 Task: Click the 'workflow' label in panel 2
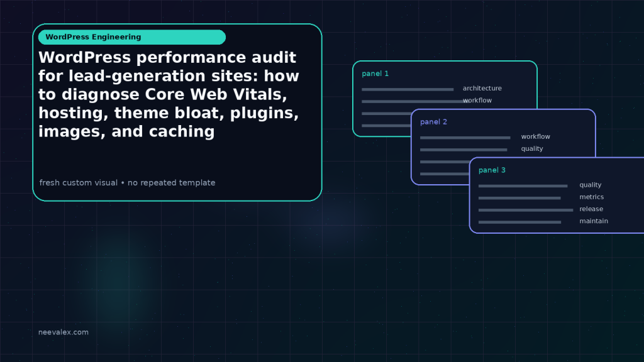coord(536,136)
